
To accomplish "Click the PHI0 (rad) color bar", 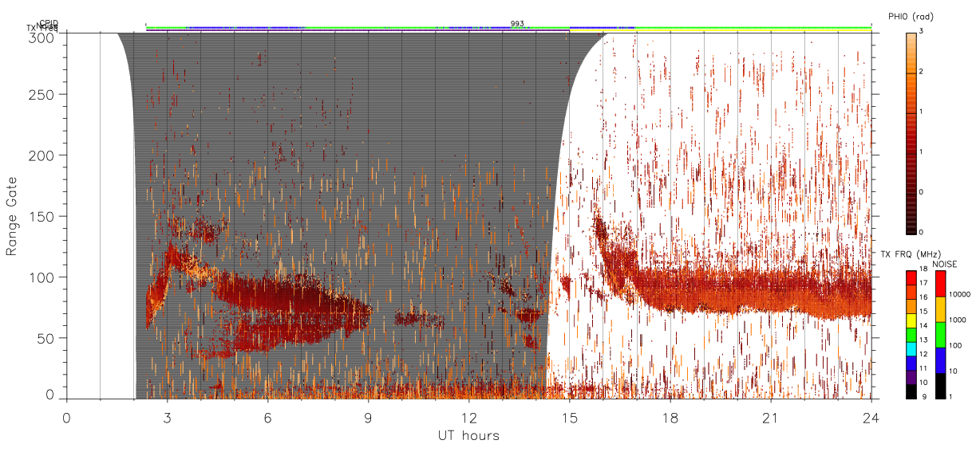I will click(911, 132).
